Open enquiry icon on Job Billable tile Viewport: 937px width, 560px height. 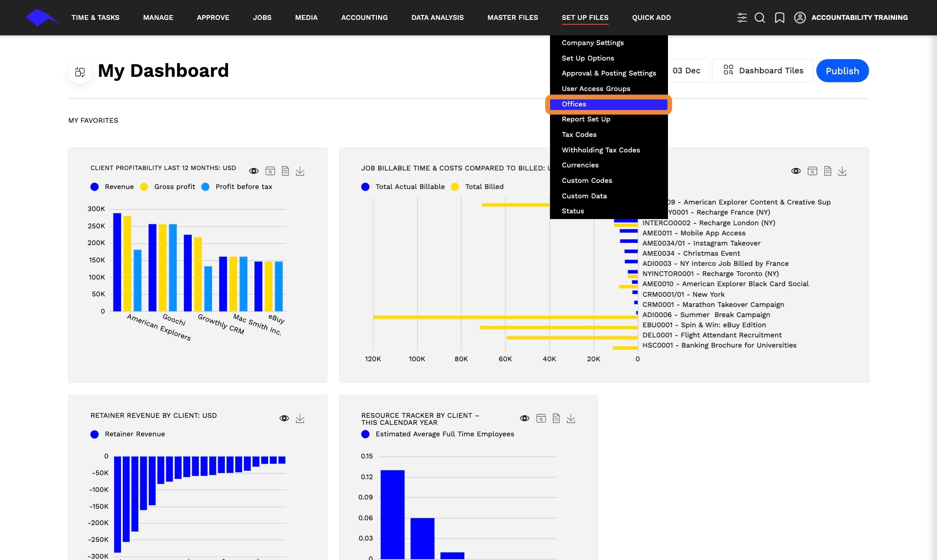coord(812,171)
